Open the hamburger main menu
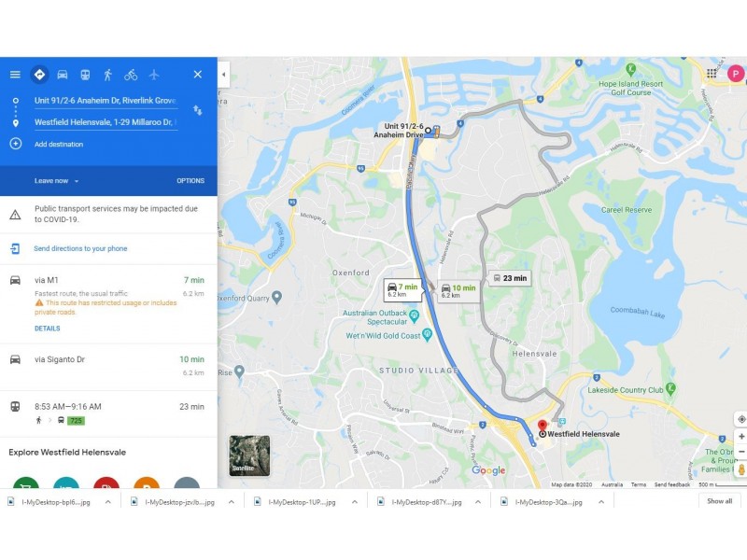This screenshot has width=747, height=560. tap(15, 75)
